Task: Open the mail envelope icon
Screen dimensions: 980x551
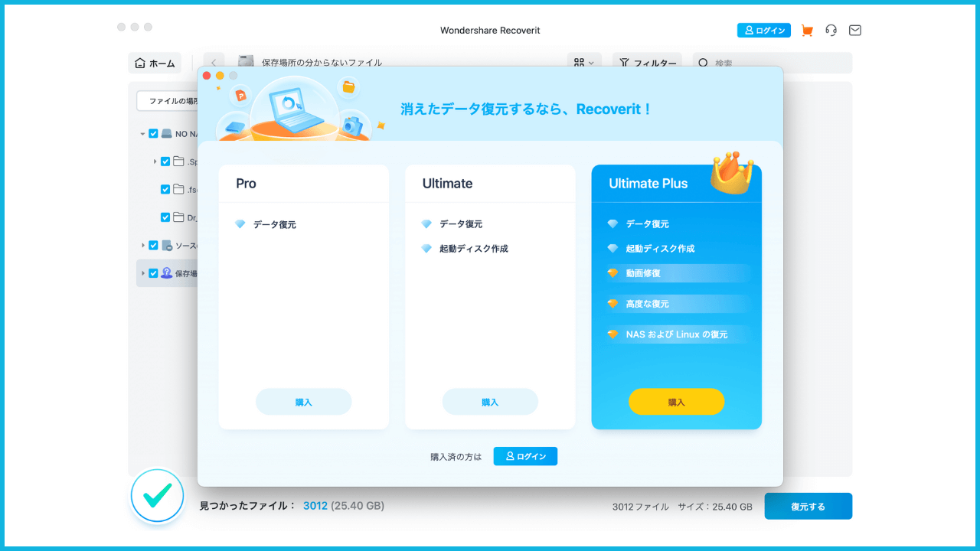Action: click(x=855, y=31)
